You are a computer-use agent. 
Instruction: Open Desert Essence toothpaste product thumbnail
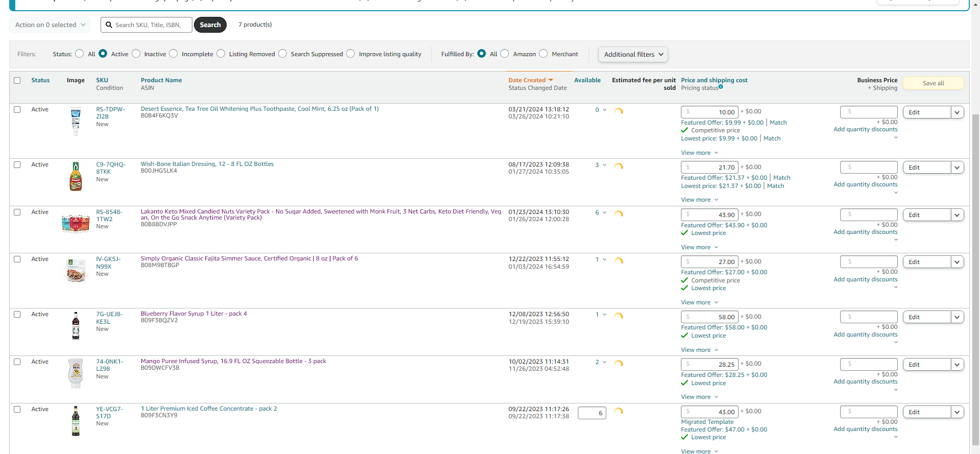point(76,122)
